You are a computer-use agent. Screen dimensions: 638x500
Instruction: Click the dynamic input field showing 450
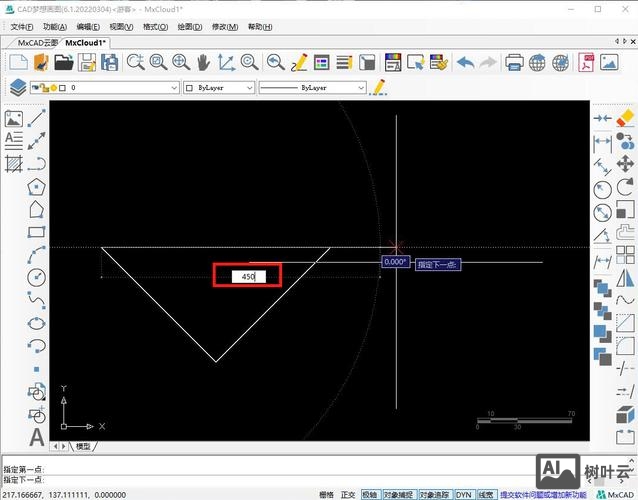[248, 276]
